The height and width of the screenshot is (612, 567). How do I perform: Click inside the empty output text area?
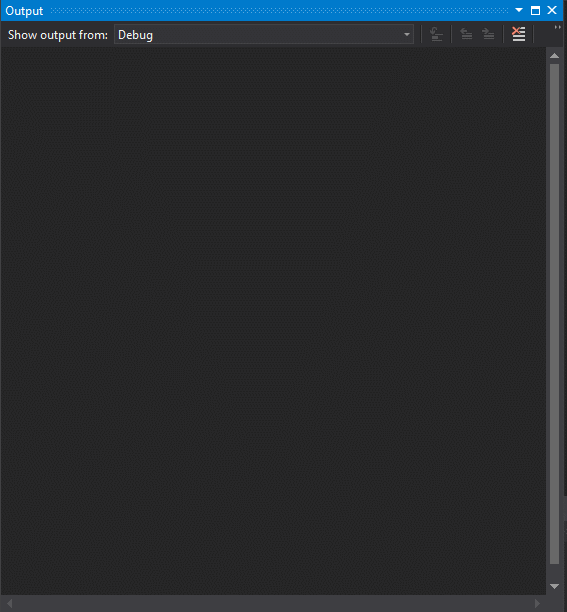click(273, 320)
